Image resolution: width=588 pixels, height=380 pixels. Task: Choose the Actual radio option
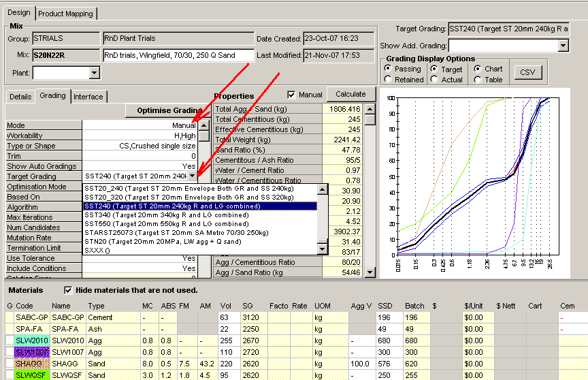pyautogui.click(x=434, y=80)
